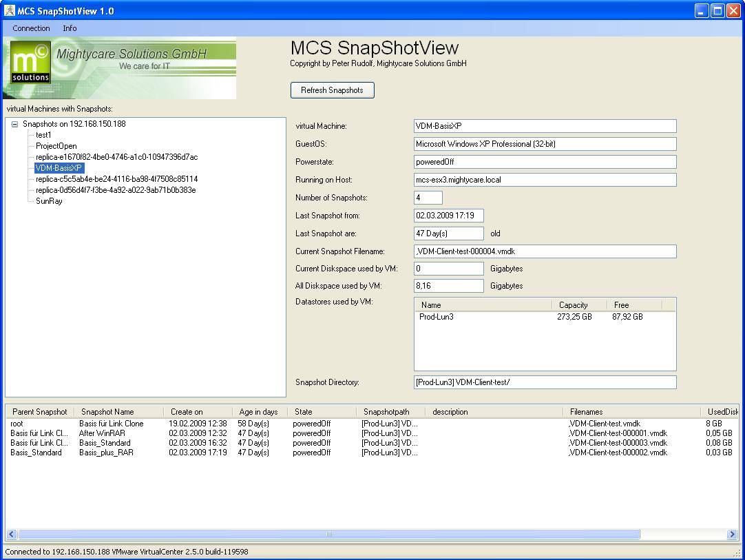Click the Last Snapshot are age field

tap(448, 234)
